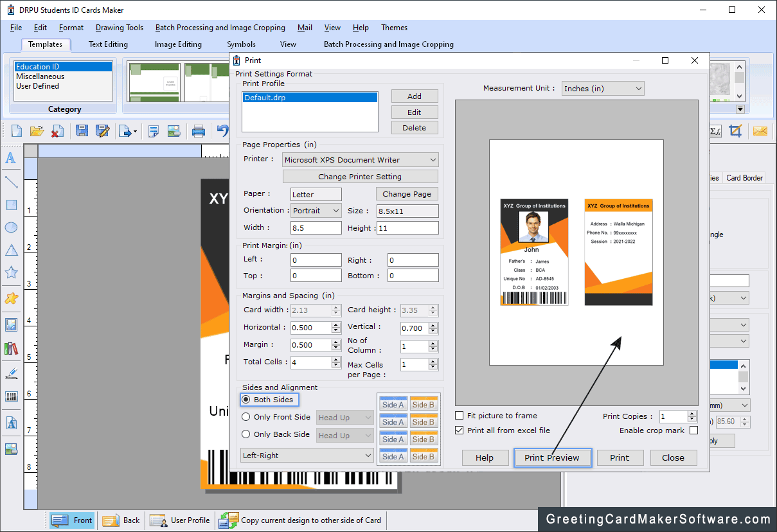This screenshot has width=777, height=532.
Task: Select the orange symbol shape tool
Action: point(11,298)
